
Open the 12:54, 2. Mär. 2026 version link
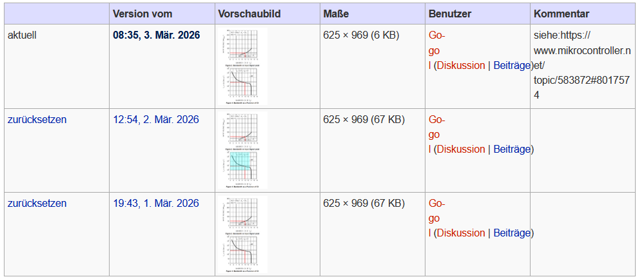tap(156, 119)
